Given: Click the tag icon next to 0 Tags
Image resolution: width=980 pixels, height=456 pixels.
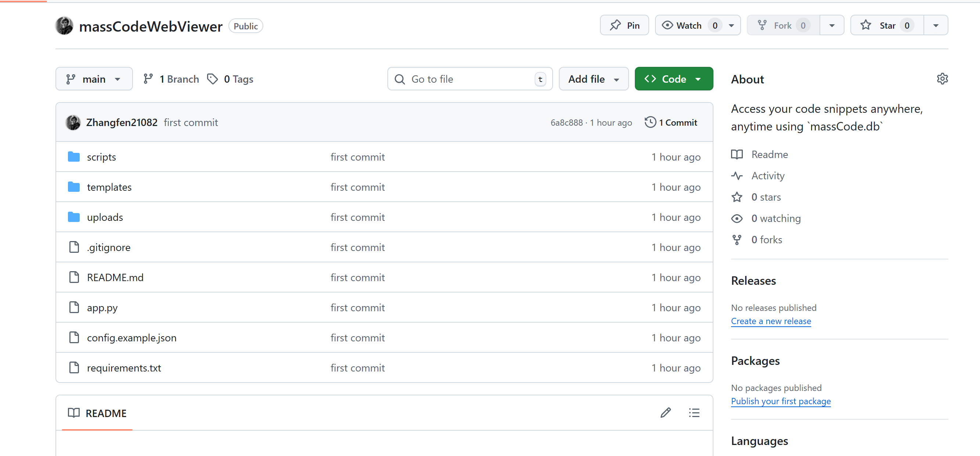Looking at the screenshot, I should point(212,79).
